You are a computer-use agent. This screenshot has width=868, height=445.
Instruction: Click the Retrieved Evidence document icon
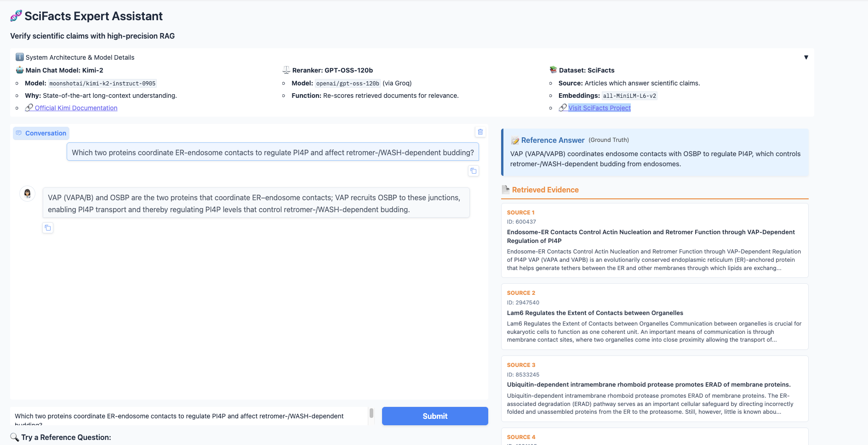(506, 190)
